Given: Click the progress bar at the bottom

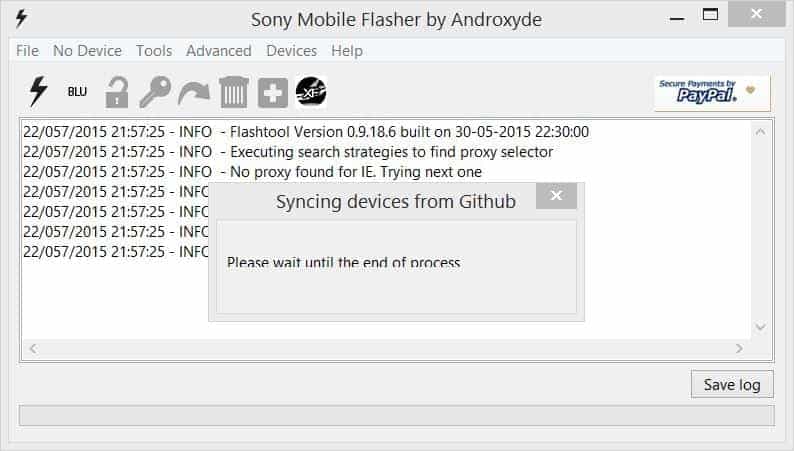Looking at the screenshot, I should 396,415.
